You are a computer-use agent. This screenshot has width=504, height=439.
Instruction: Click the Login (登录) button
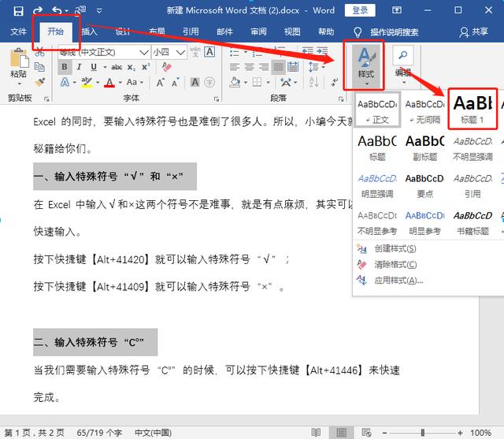(360, 10)
